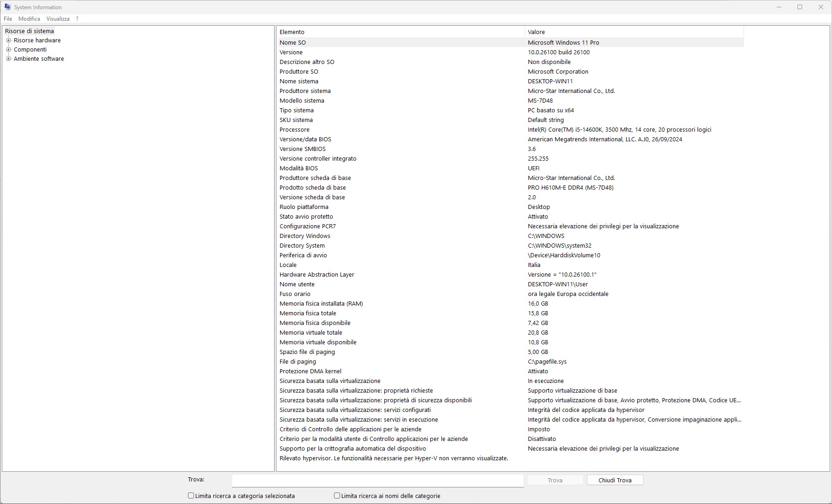Select the Nome SO row
The image size is (832, 504).
510,42
